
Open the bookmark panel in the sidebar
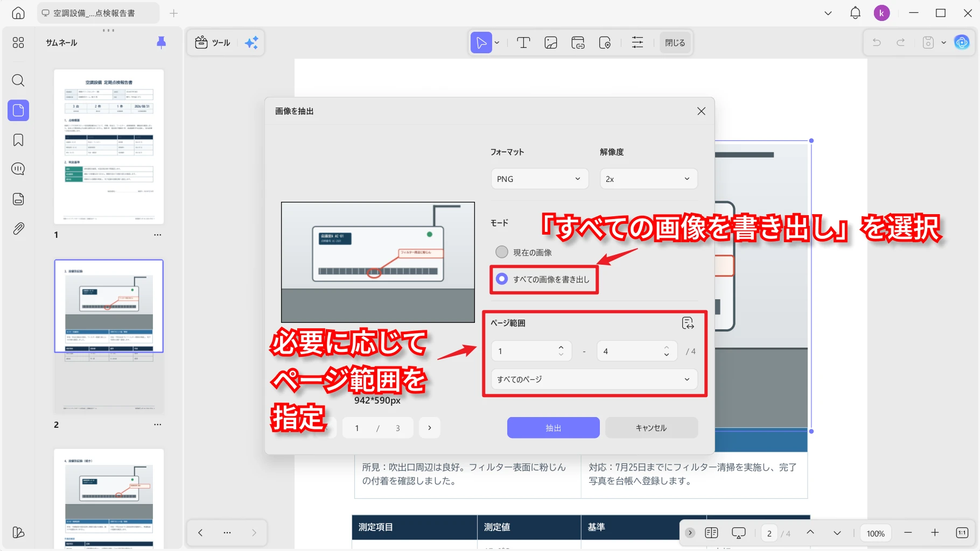pos(18,140)
